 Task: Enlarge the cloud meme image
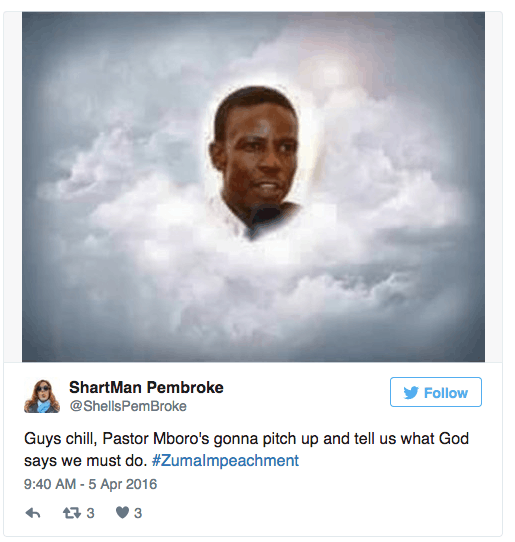pos(253,187)
